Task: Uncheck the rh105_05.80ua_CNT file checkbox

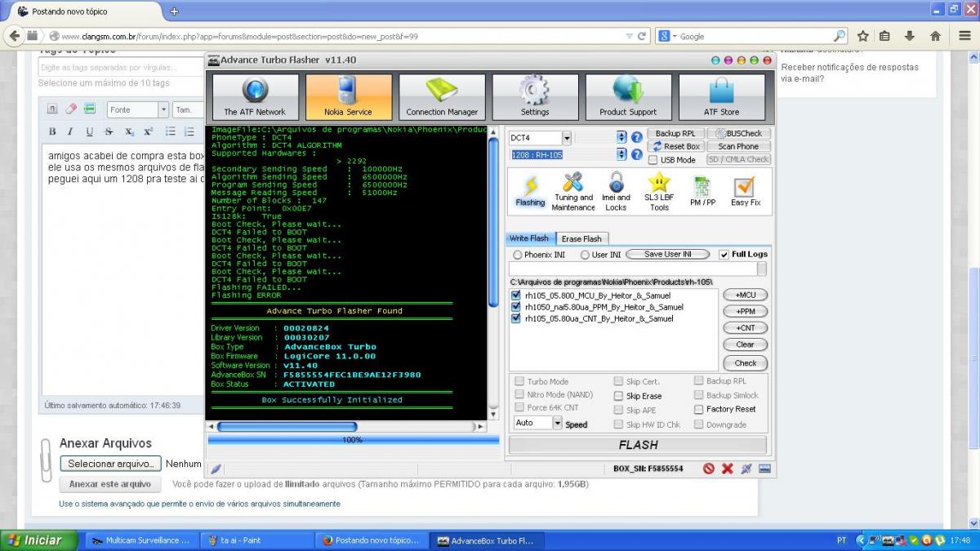Action: point(516,318)
